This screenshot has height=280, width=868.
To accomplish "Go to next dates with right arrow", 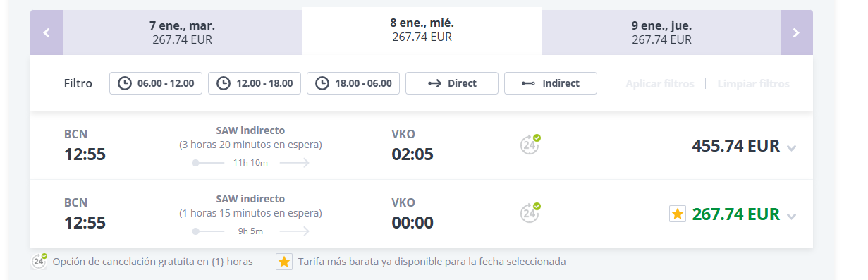I will coord(796,32).
